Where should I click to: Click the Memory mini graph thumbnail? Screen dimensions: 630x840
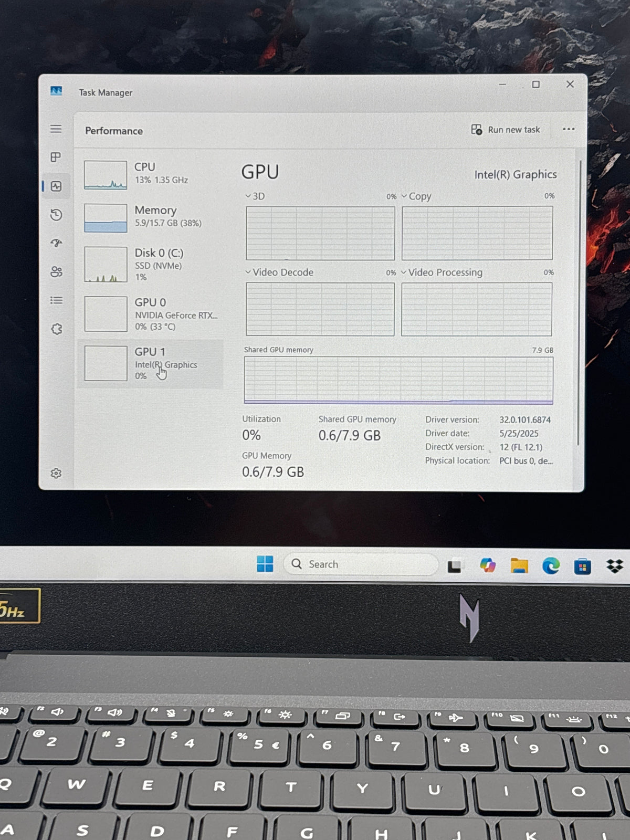pyautogui.click(x=106, y=218)
